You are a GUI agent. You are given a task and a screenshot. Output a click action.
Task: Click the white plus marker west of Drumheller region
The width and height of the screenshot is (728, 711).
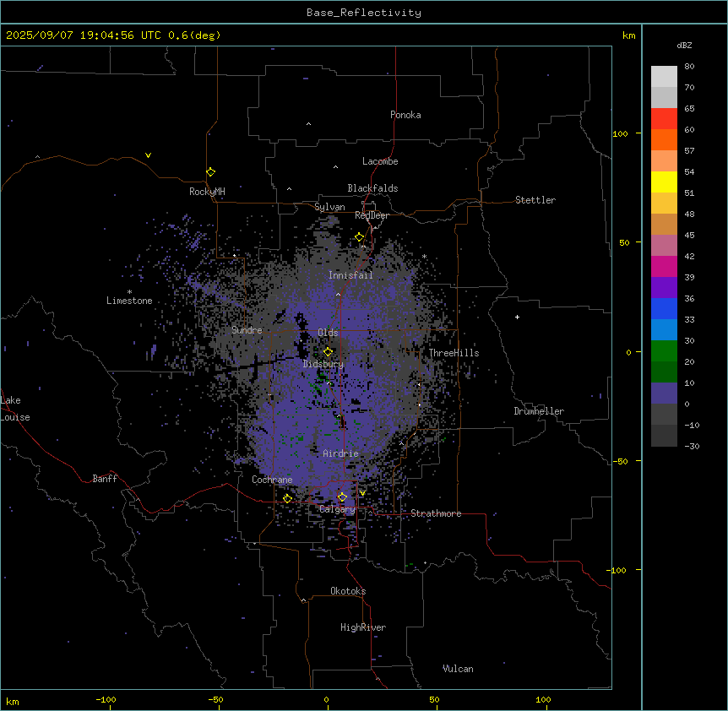tap(517, 317)
